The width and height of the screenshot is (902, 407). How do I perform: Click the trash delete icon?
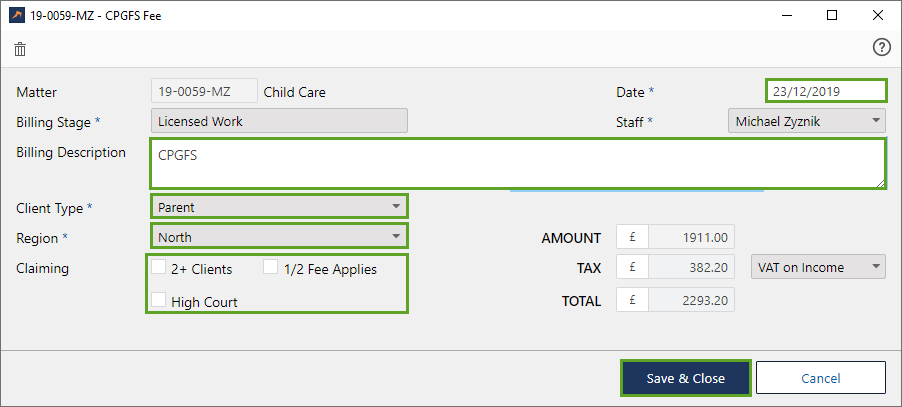(20, 48)
